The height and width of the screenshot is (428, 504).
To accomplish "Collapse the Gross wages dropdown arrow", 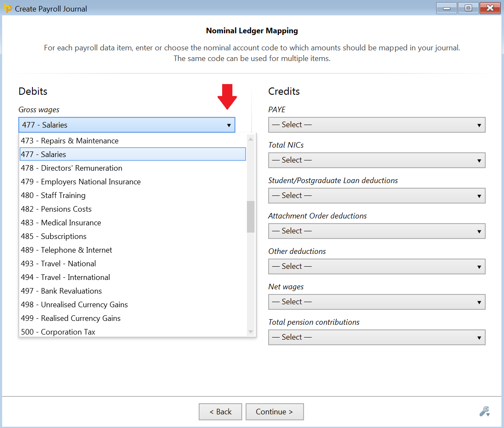I will click(x=229, y=125).
